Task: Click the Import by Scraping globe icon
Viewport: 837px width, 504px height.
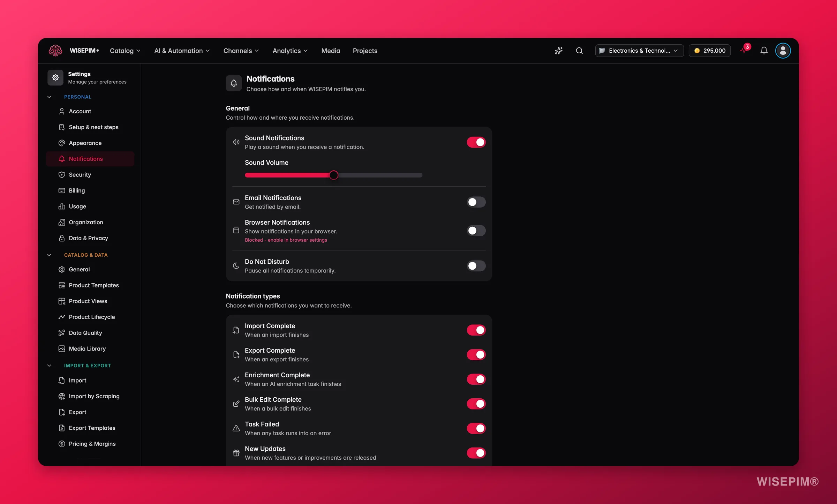Action: pyautogui.click(x=62, y=396)
